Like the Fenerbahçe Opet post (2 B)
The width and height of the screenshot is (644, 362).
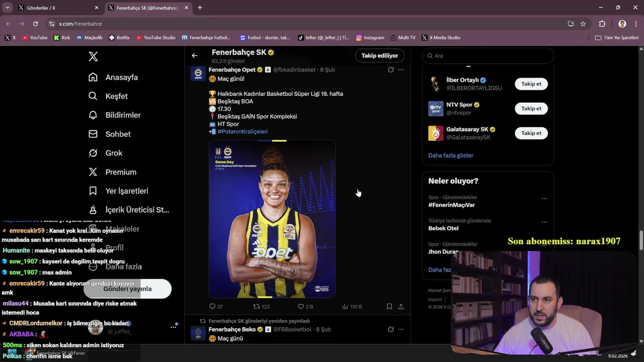[x=301, y=306]
